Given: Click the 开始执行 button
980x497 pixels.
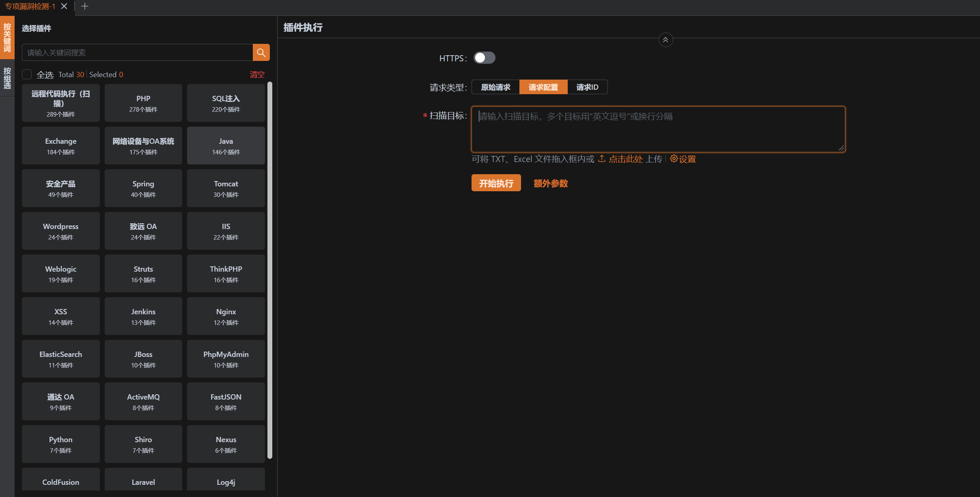Looking at the screenshot, I should click(x=496, y=183).
